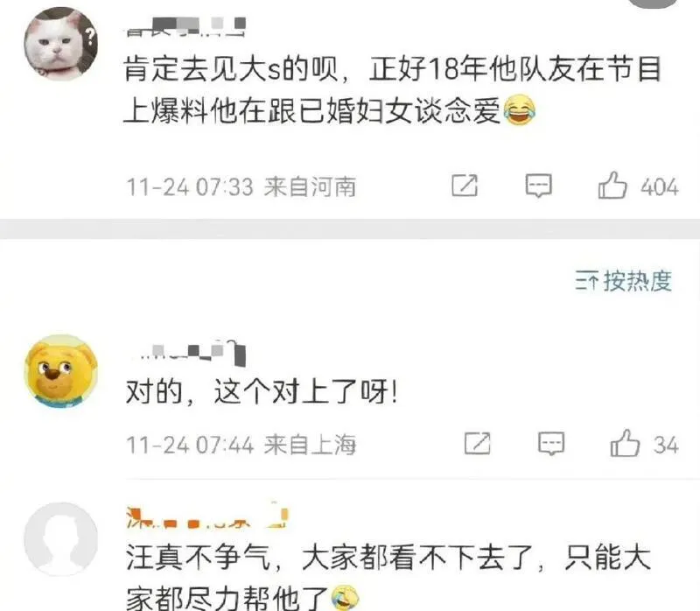The height and width of the screenshot is (611, 700).
Task: Select the reply text 对的，这个对上了呀
Action: 262,392
